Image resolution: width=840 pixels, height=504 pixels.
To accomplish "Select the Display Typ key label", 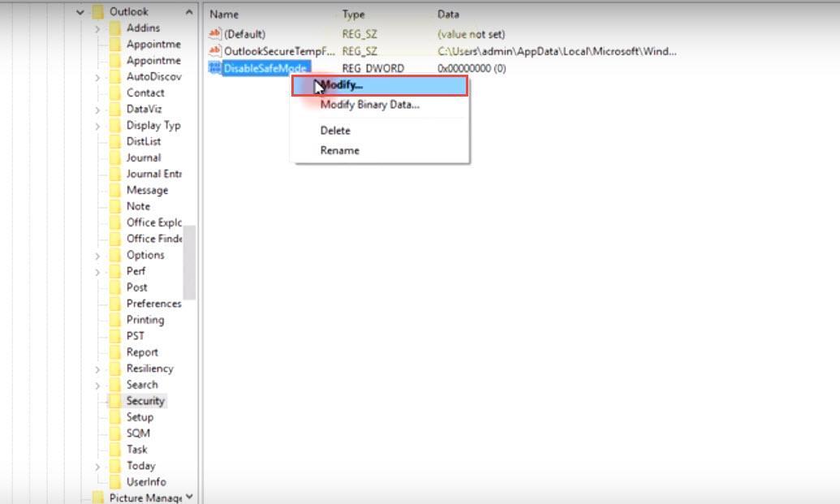I will 153,125.
